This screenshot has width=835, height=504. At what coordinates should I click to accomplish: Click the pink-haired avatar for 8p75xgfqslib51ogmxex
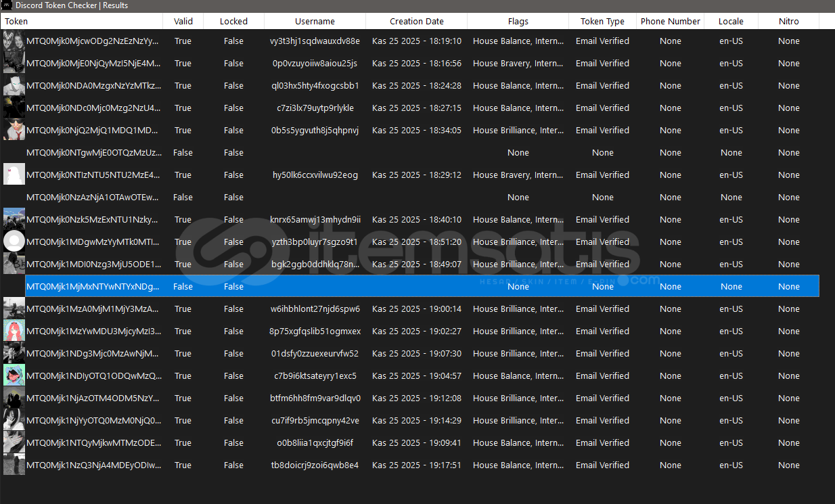tap(14, 331)
